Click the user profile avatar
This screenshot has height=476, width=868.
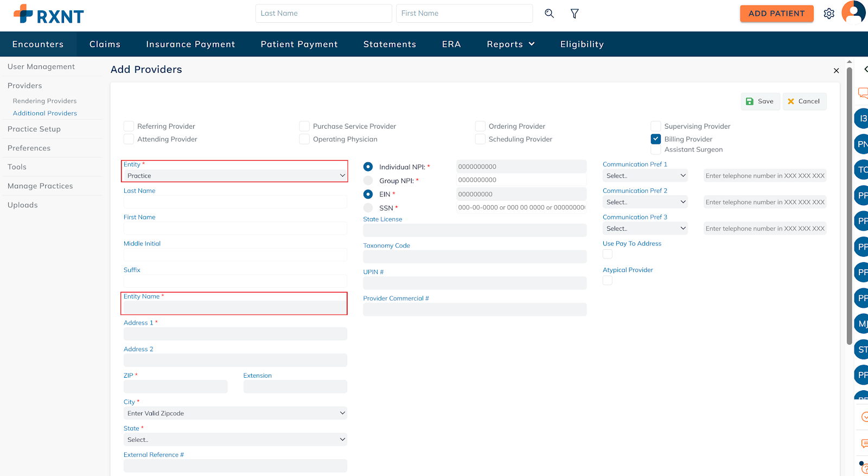(x=853, y=12)
